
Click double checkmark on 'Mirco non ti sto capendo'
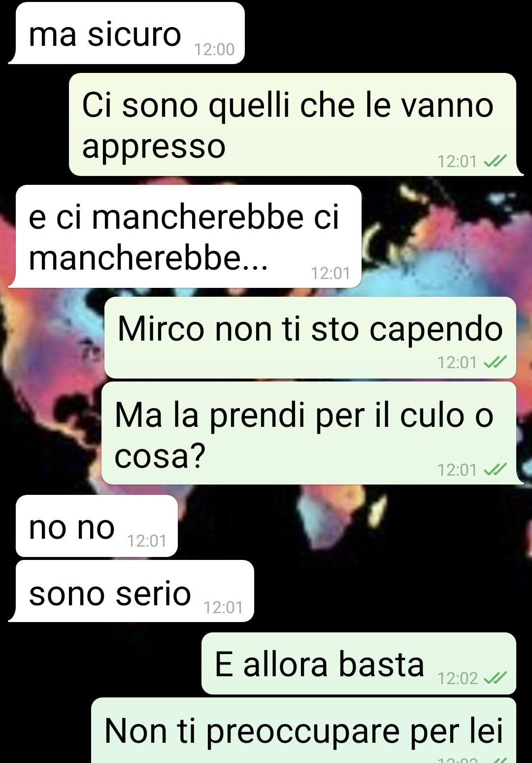coord(495,363)
